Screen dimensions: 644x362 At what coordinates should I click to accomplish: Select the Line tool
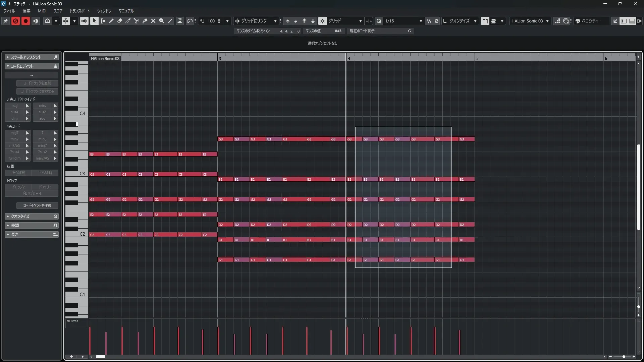click(x=170, y=21)
